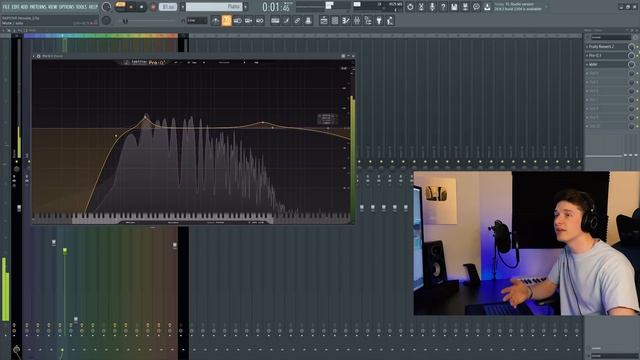This screenshot has width=640, height=360.
Task: Click the Pro-Q 3 peak band node
Action: (x=145, y=118)
